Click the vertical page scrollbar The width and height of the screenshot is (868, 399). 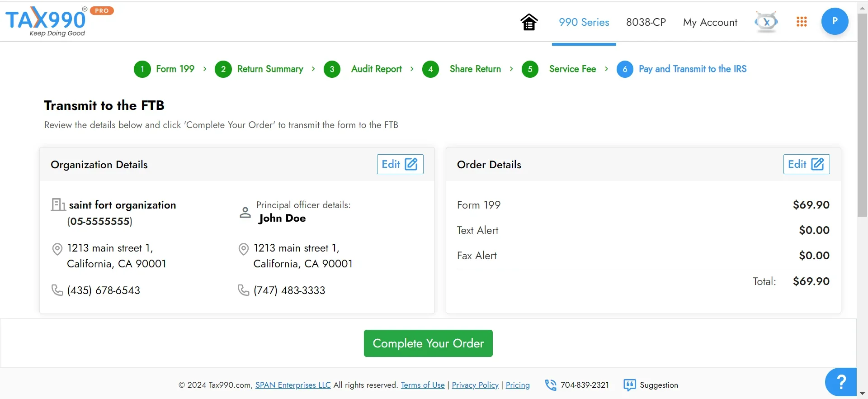click(x=862, y=115)
